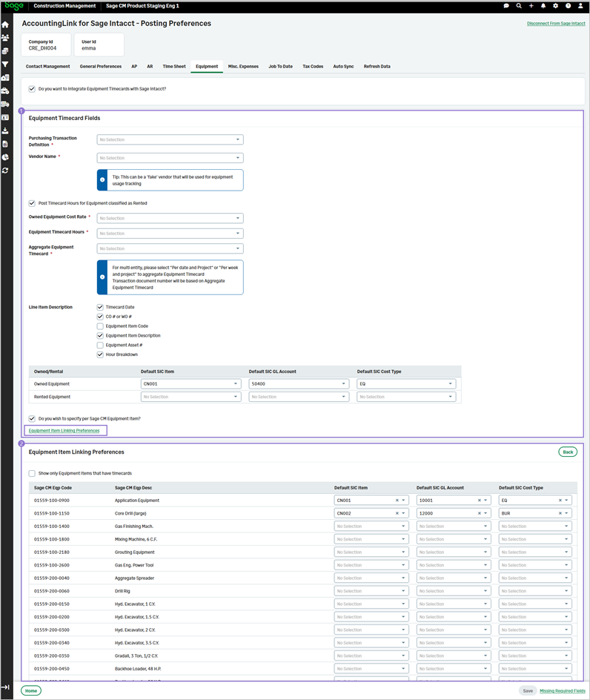
Task: Open Gas Finishing Mach. GL Account dropdown
Action: coord(454,526)
